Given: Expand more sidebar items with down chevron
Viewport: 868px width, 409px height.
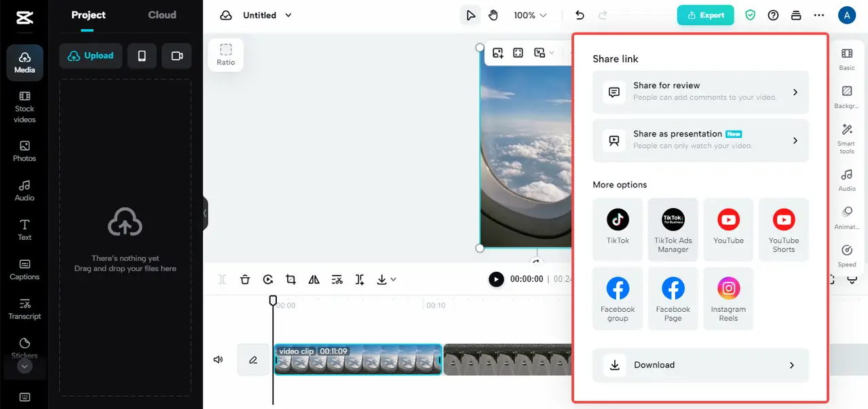Looking at the screenshot, I should [x=24, y=366].
